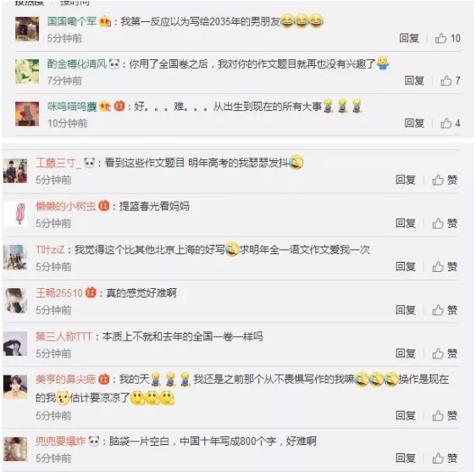Reply to 国国嘞个军's comment

[409, 38]
